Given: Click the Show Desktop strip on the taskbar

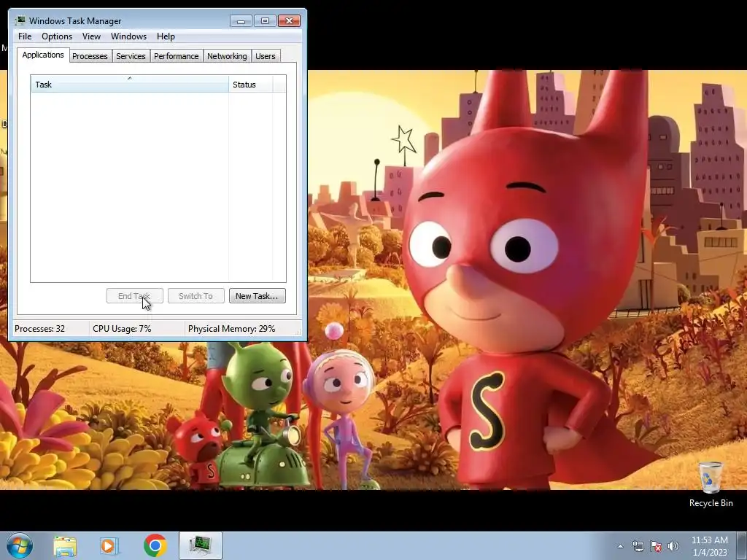Looking at the screenshot, I should coord(742,545).
